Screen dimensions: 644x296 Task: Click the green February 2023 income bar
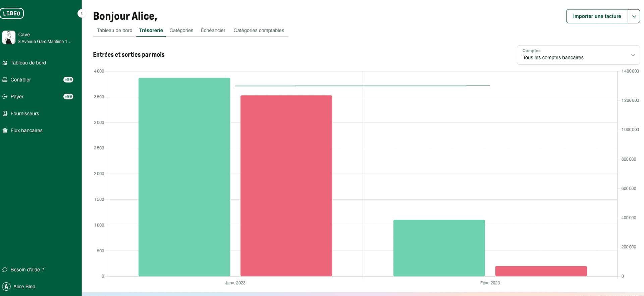[x=439, y=248]
